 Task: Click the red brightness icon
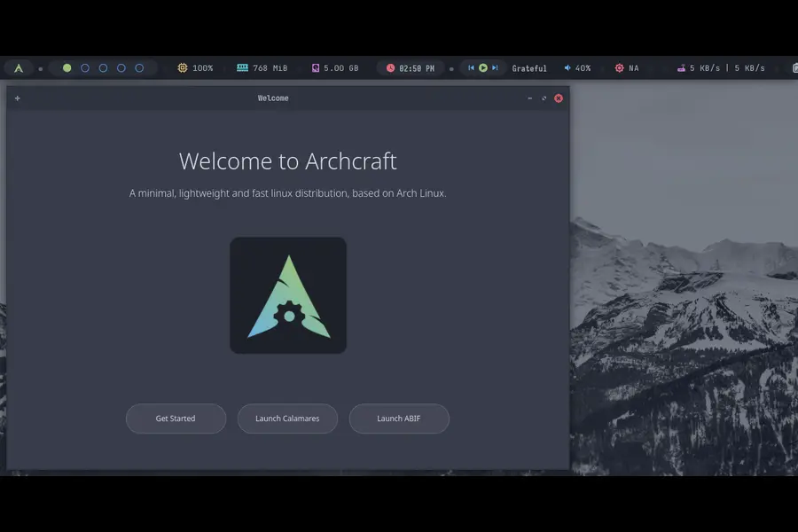pos(619,67)
